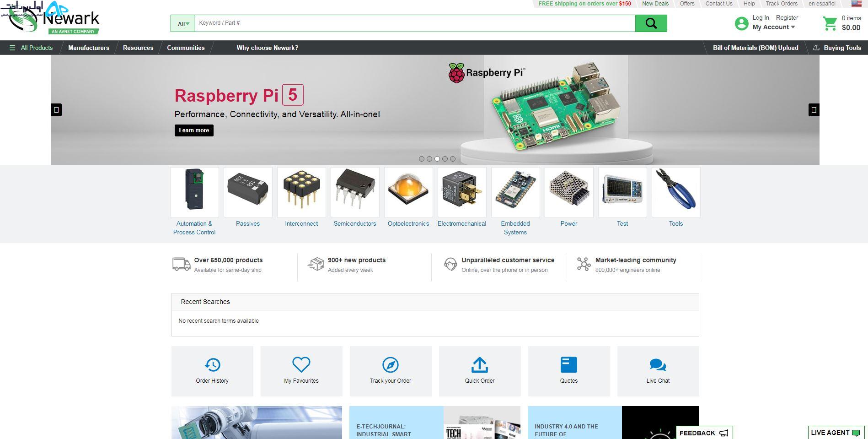Select first carousel dot indicator
868x439 pixels.
tap(422, 159)
